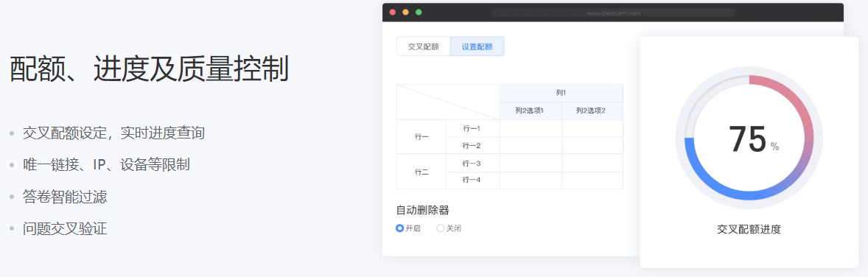Click the heading 配额、进度及质量控制
This screenshot has width=868, height=277.
[150, 69]
